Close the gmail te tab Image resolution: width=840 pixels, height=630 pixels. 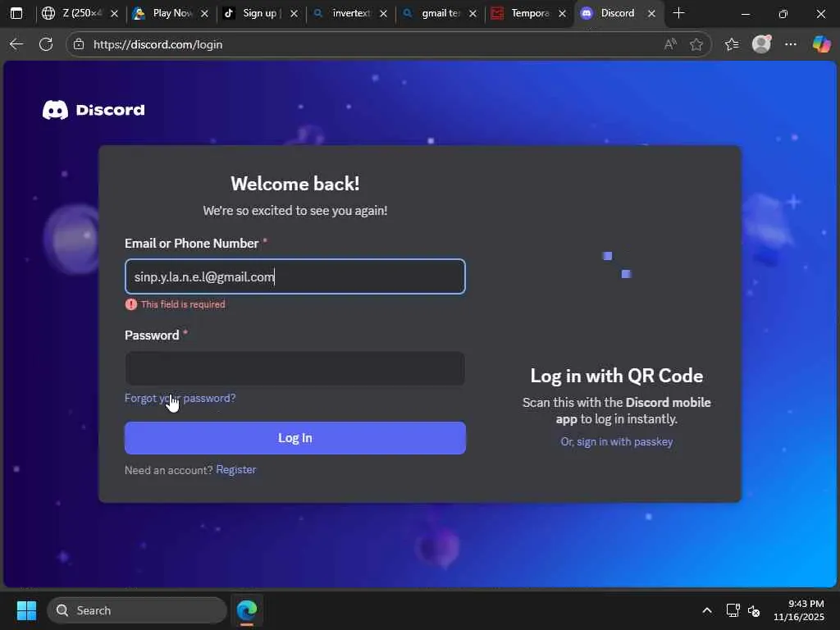pyautogui.click(x=472, y=14)
